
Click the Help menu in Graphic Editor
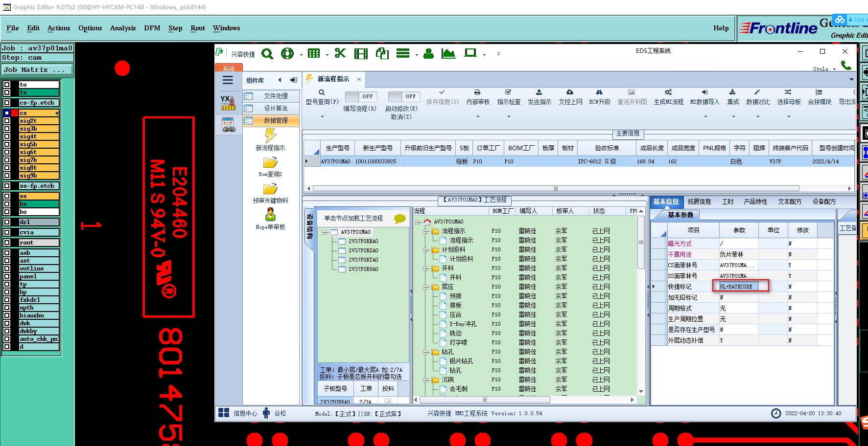pos(721,28)
